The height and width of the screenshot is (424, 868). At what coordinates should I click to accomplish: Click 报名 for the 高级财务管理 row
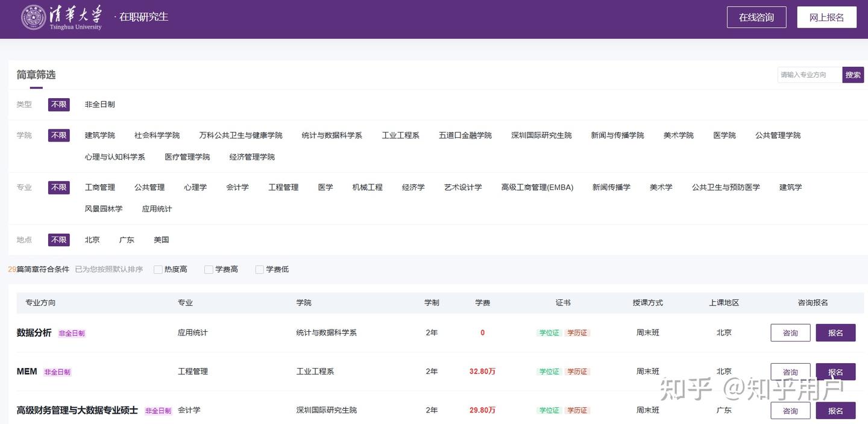[835, 411]
